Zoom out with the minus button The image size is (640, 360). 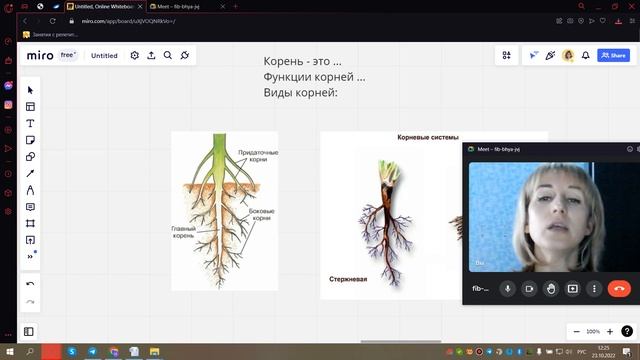[577, 331]
